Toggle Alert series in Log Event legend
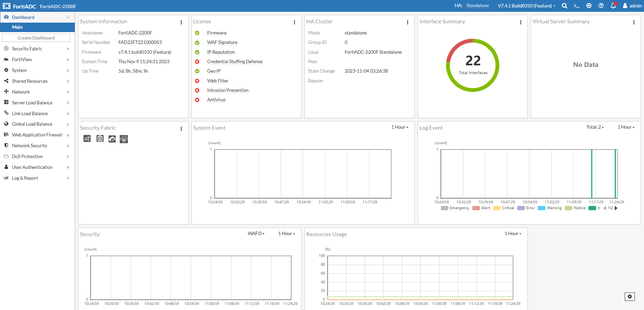This screenshot has width=644, height=310. (x=481, y=208)
